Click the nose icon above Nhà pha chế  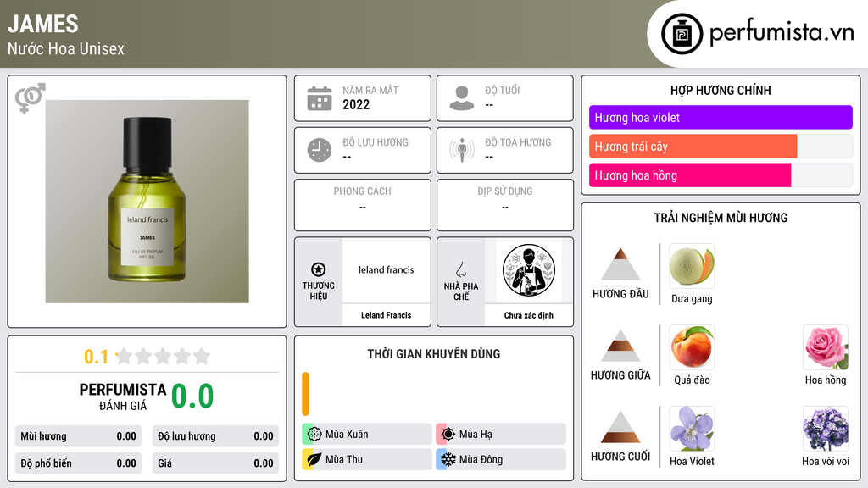pyautogui.click(x=460, y=269)
